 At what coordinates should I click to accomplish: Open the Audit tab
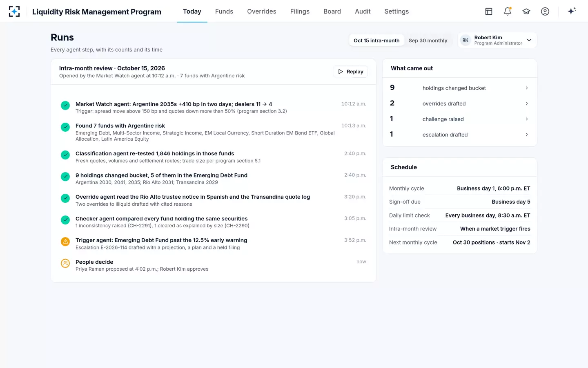coord(363,11)
